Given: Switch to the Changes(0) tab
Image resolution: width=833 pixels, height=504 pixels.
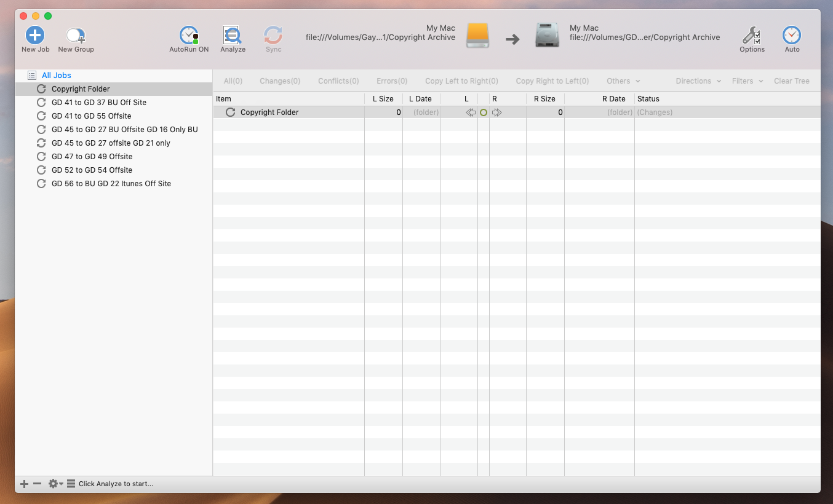Looking at the screenshot, I should 280,81.
